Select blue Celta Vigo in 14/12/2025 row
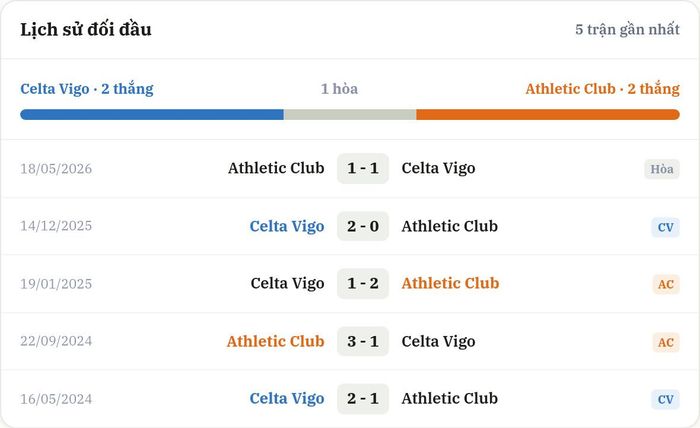 tap(287, 226)
